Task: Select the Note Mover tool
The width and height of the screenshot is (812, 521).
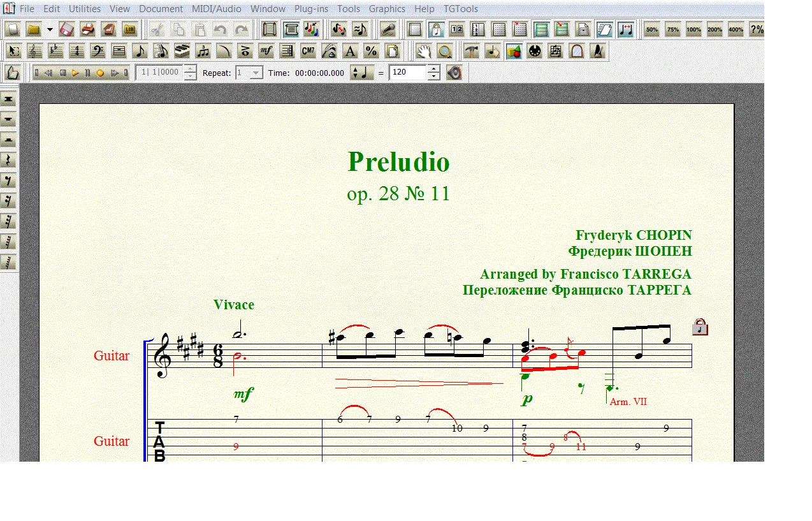Action: click(x=493, y=52)
